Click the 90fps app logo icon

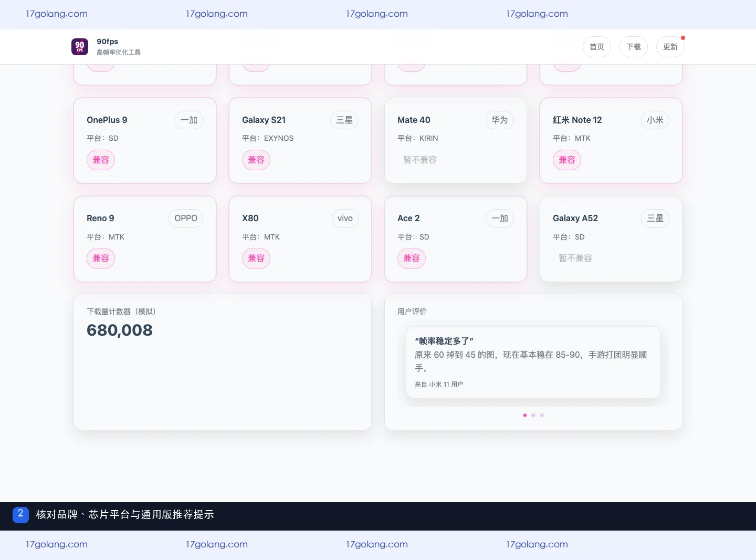click(x=80, y=47)
